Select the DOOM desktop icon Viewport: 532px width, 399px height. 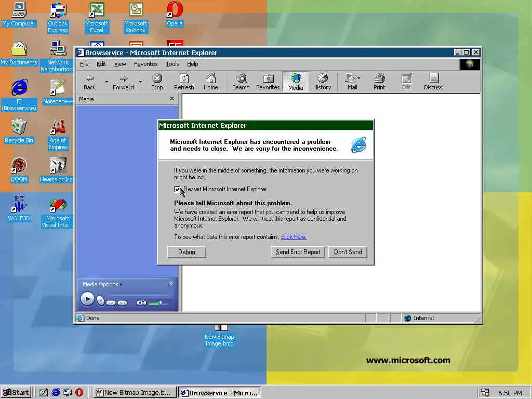[x=19, y=170]
